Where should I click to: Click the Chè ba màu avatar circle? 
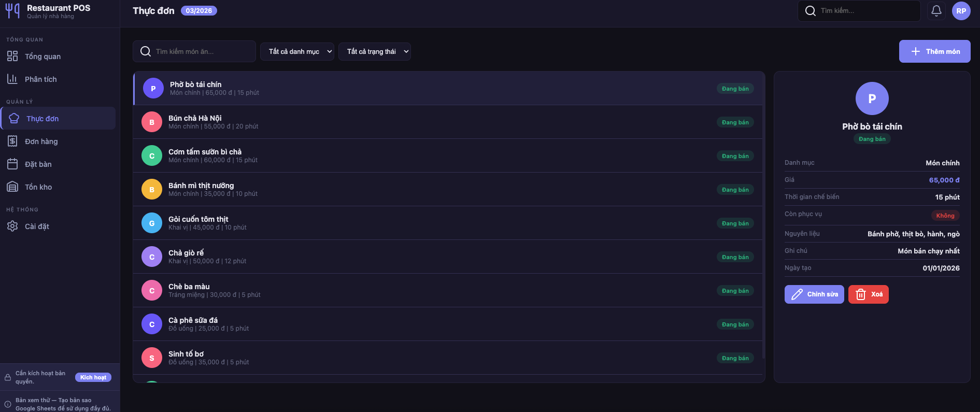point(152,291)
